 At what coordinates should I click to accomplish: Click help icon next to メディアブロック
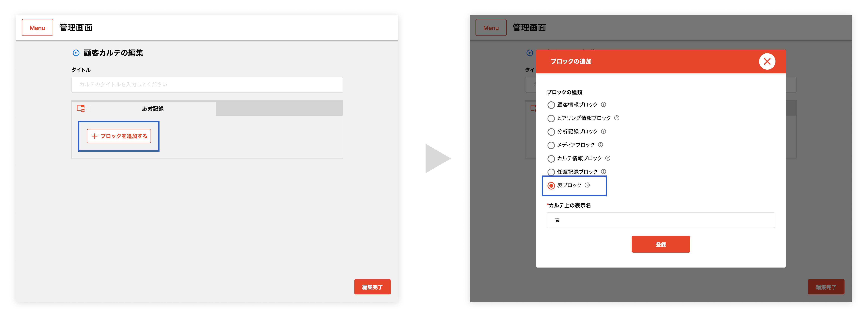point(600,145)
